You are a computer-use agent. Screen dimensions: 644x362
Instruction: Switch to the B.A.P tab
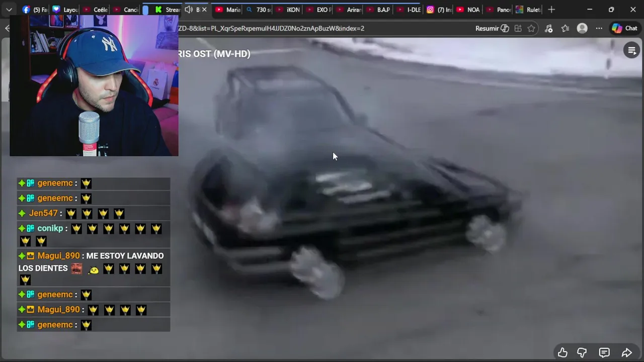tap(378, 10)
